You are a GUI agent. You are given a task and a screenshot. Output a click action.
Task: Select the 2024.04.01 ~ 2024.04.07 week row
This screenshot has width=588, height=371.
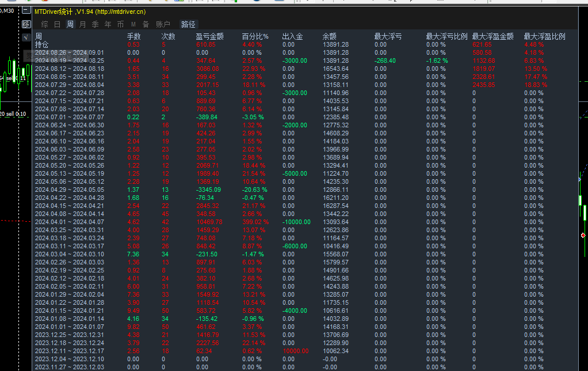(304, 222)
